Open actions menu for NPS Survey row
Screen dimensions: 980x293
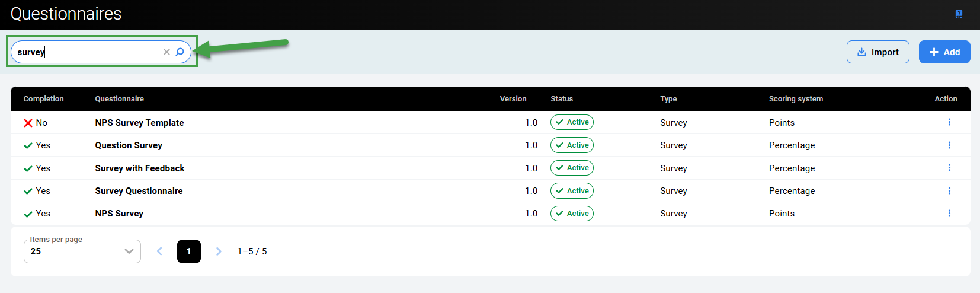(949, 214)
